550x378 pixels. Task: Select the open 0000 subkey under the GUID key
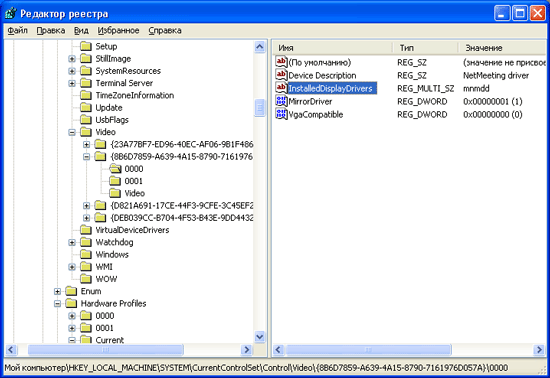click(134, 169)
